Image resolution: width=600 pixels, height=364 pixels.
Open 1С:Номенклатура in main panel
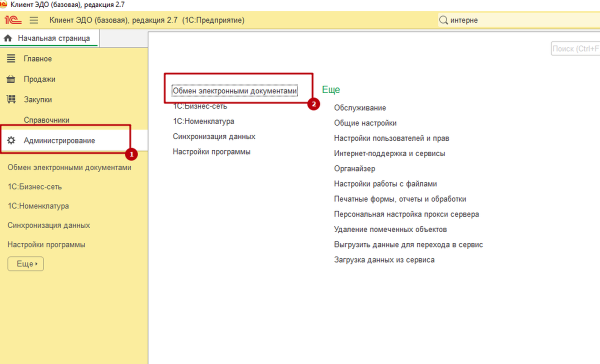click(203, 121)
